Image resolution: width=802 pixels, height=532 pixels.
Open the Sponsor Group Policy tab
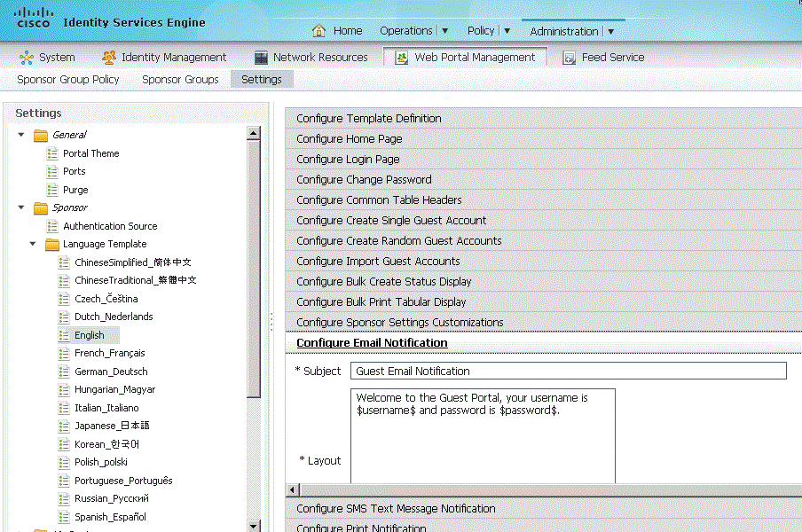tap(68, 80)
